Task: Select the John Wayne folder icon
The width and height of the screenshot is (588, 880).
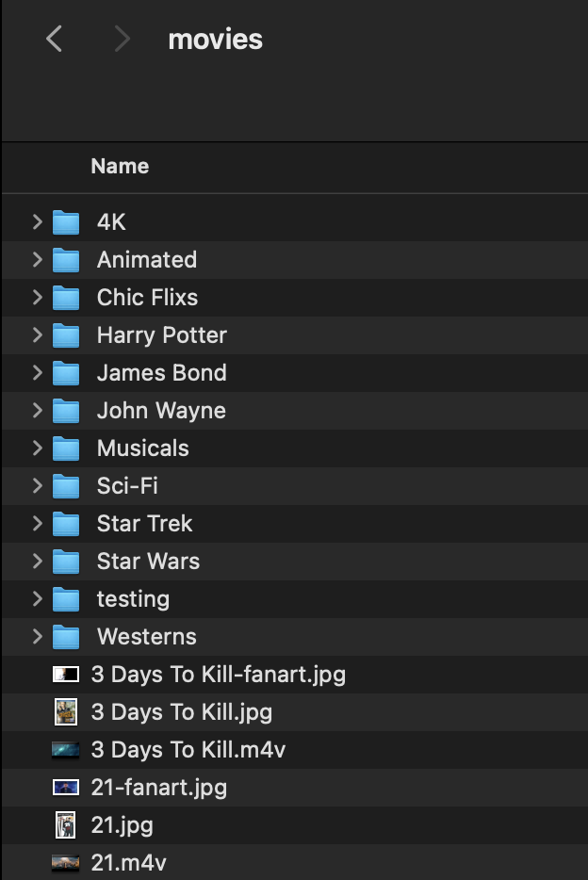Action: click(x=66, y=411)
